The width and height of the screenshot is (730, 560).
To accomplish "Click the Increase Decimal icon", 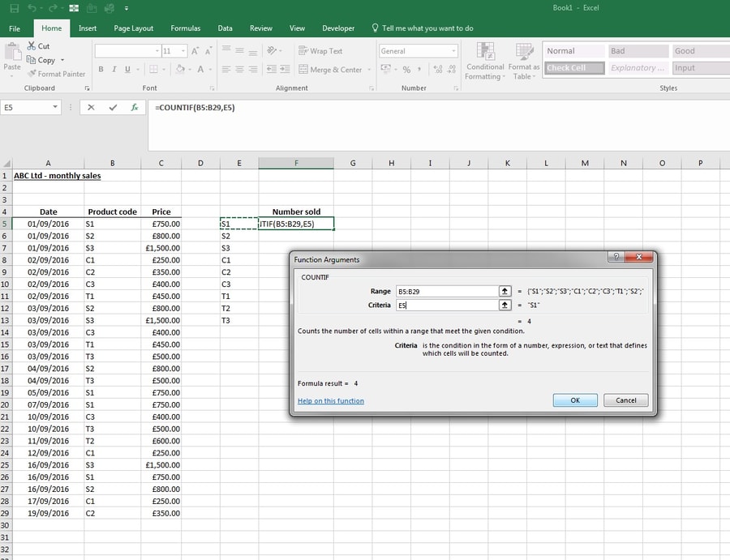I will [438, 70].
